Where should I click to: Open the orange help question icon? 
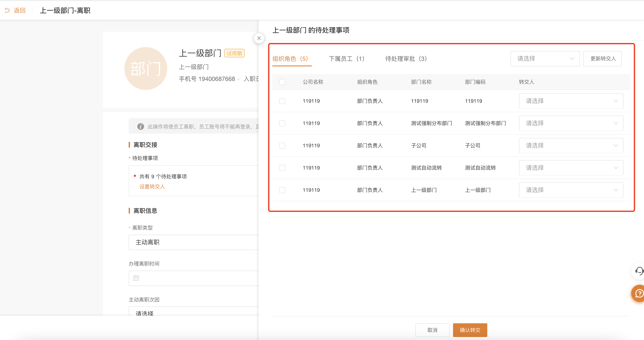(638, 294)
